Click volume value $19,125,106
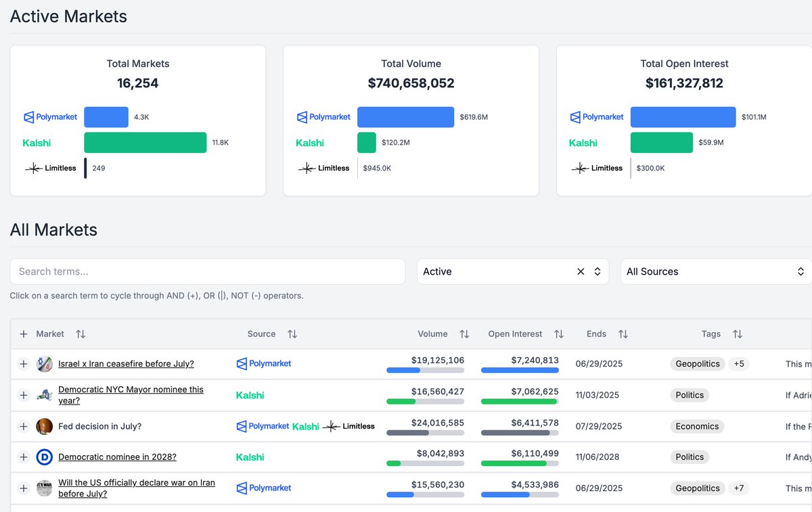This screenshot has width=812, height=512. (x=438, y=360)
